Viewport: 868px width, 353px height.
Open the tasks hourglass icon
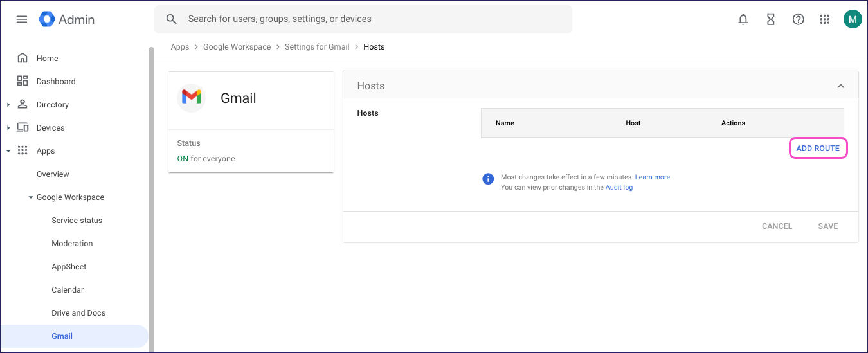(770, 19)
